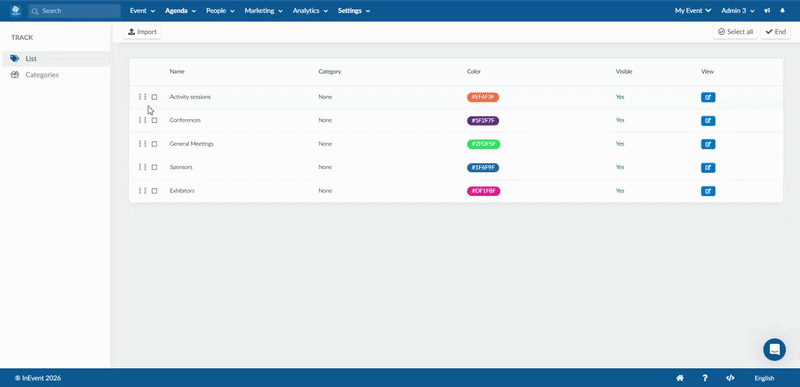
Task: Click the help question mark icon
Action: [705, 378]
